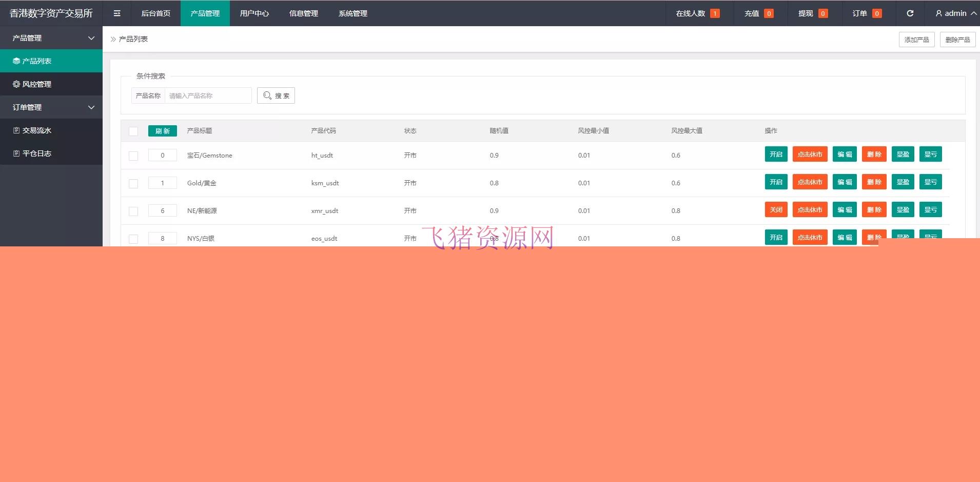This screenshot has width=980, height=482.
Task: Click the refresh icon in top bar
Action: tap(910, 13)
